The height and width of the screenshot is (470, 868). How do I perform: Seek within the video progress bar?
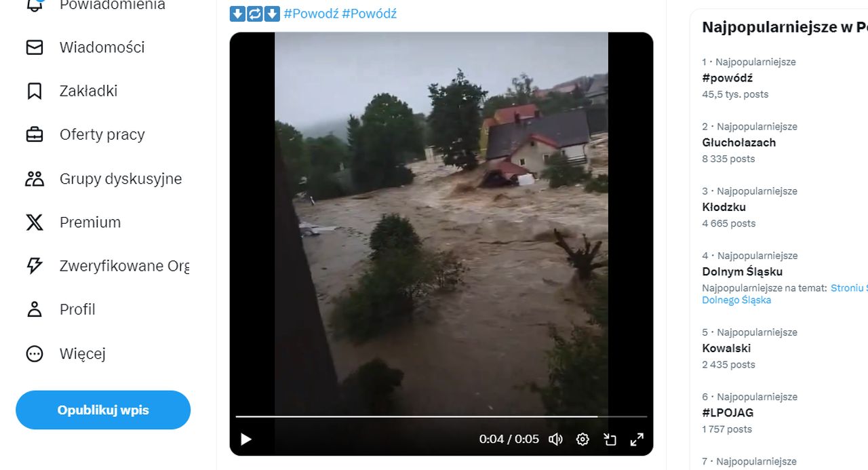(441, 416)
